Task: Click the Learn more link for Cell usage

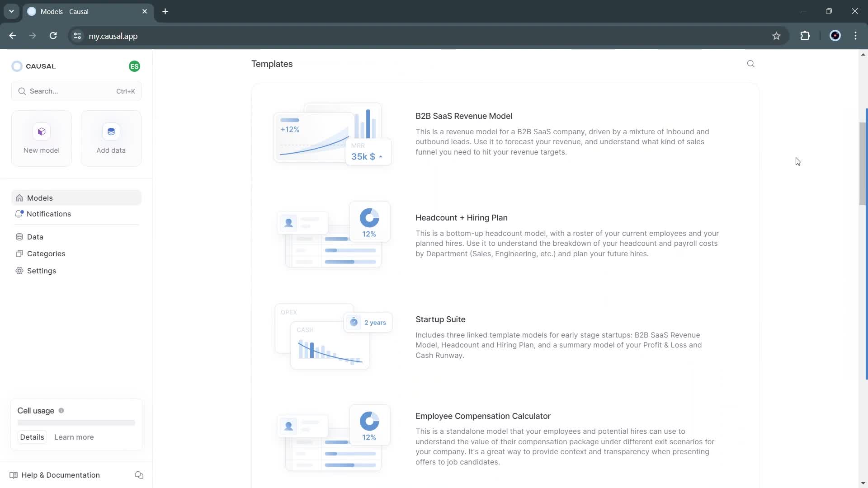Action: (x=73, y=437)
